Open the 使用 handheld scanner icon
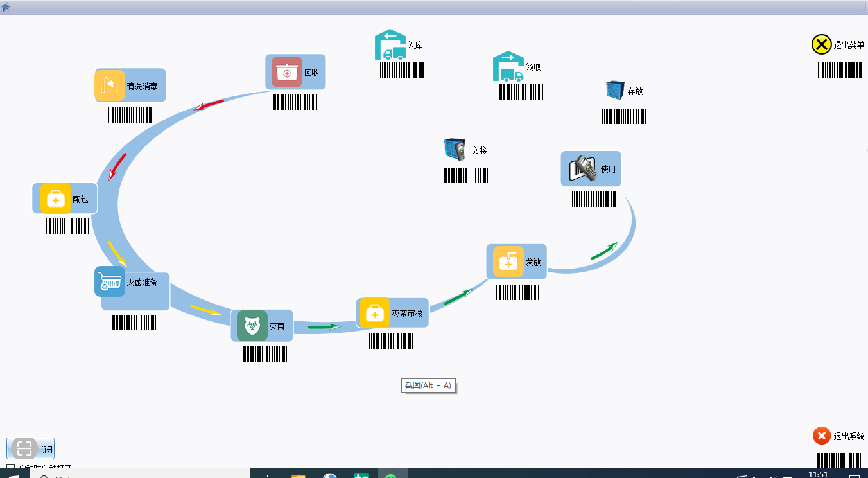 click(583, 169)
